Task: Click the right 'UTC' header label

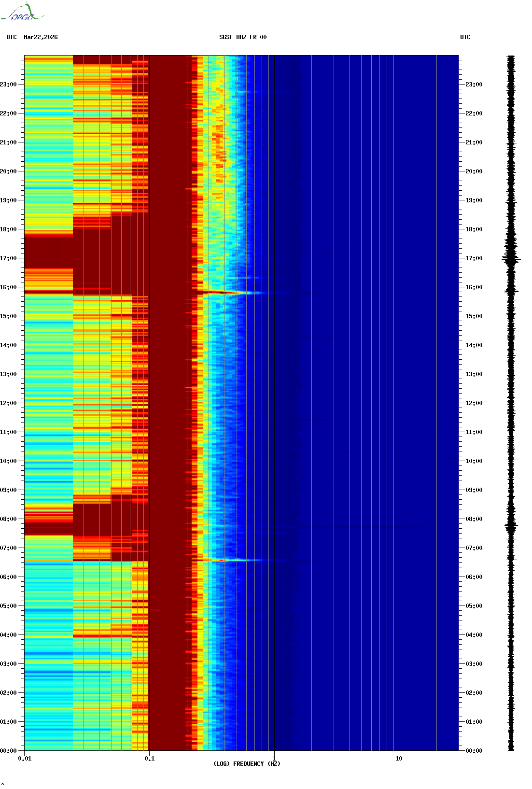Action: click(465, 37)
